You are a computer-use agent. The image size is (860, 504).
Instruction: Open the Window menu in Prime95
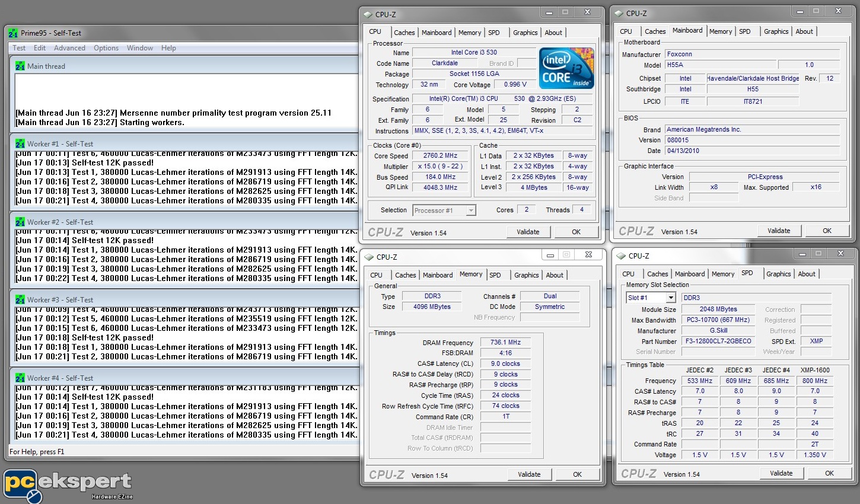coord(140,48)
